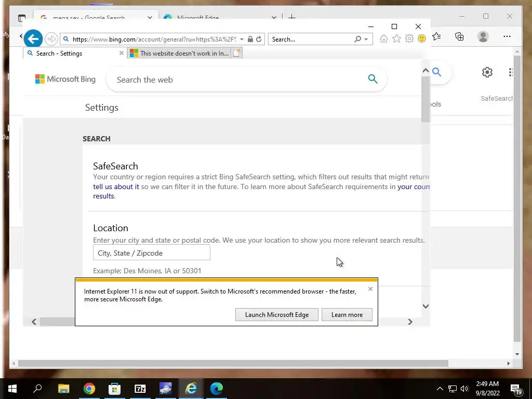The height and width of the screenshot is (399, 532).
Task: Open Microsoft Store from taskbar
Action: point(114,389)
